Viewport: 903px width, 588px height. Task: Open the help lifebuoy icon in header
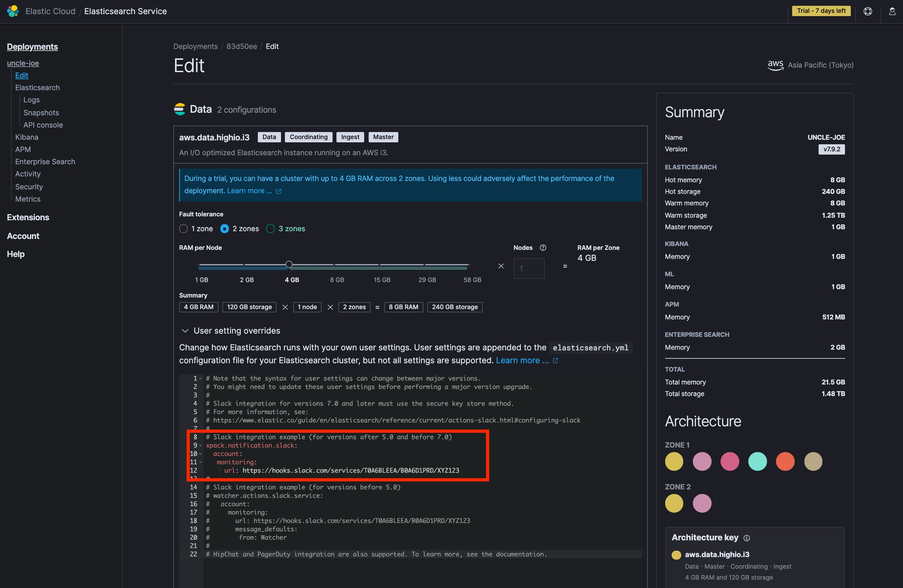point(868,11)
